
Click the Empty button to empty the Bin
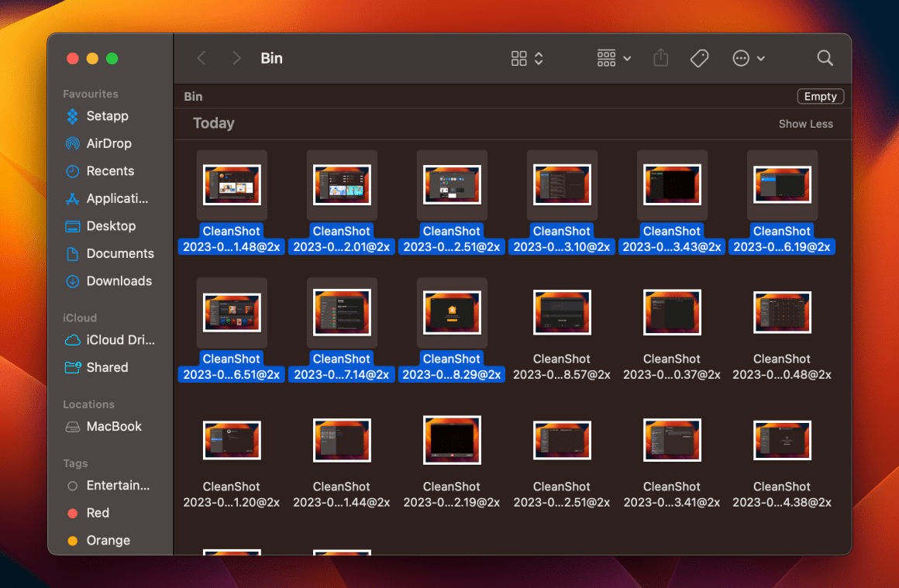click(x=820, y=95)
